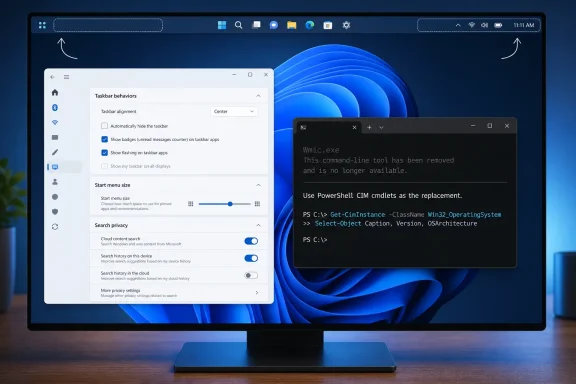This screenshot has width=576, height=384.
Task: Collapse the Taskbar behaviors section
Action: (x=258, y=96)
